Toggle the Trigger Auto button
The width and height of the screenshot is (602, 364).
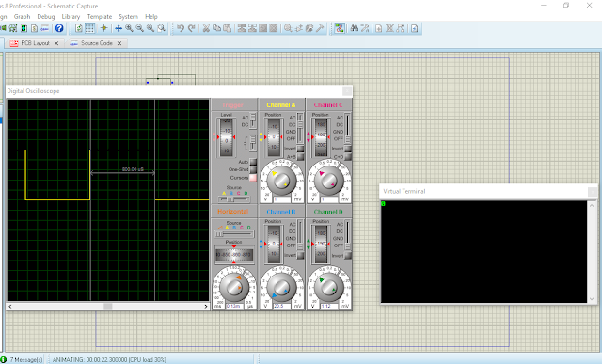pos(253,162)
